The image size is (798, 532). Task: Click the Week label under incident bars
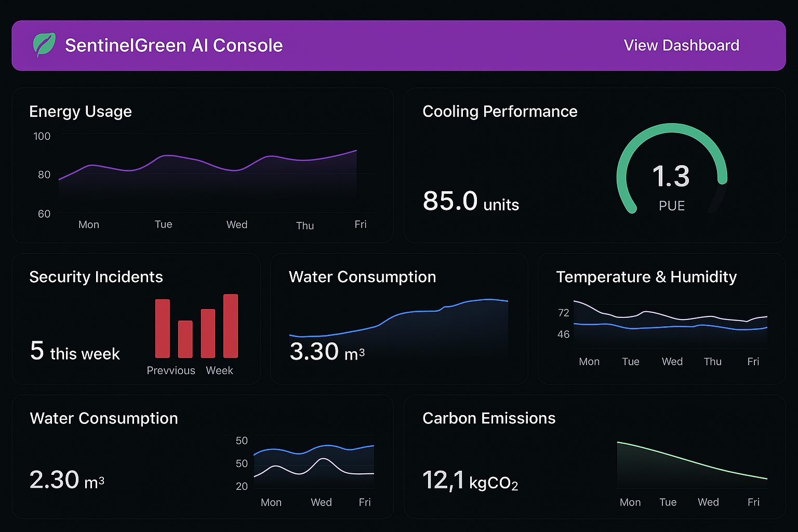(x=219, y=370)
